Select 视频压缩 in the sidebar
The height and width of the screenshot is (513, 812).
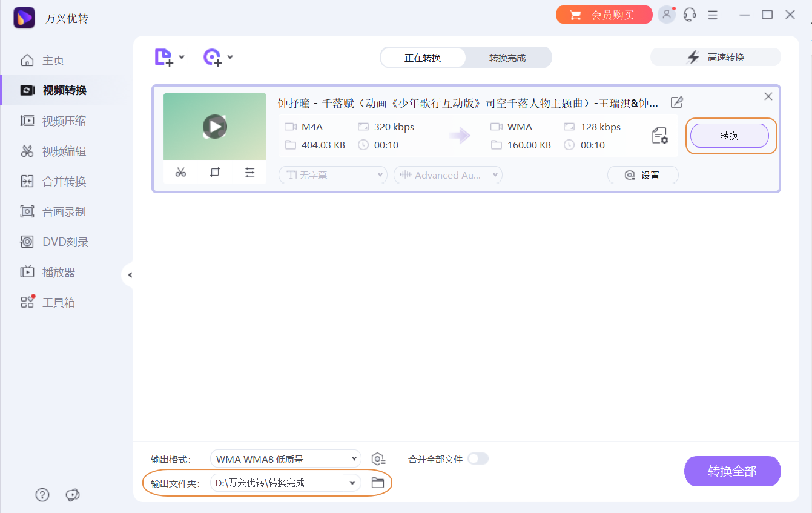[58, 121]
